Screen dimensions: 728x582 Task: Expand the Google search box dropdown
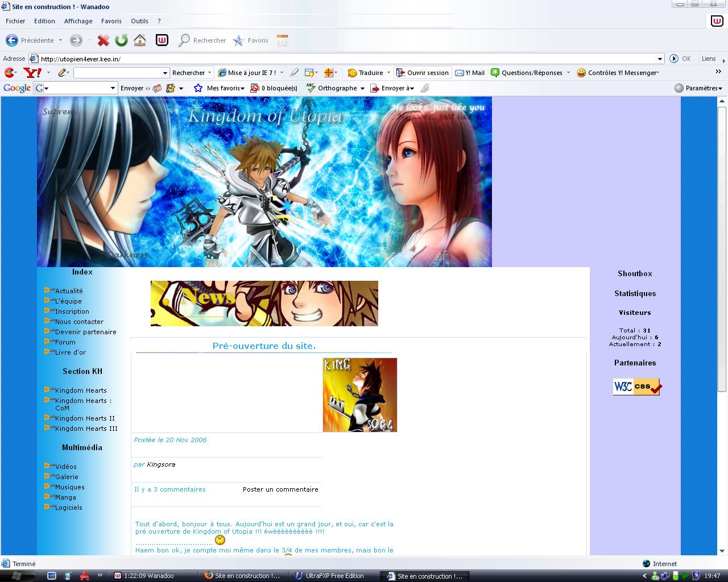coord(113,88)
